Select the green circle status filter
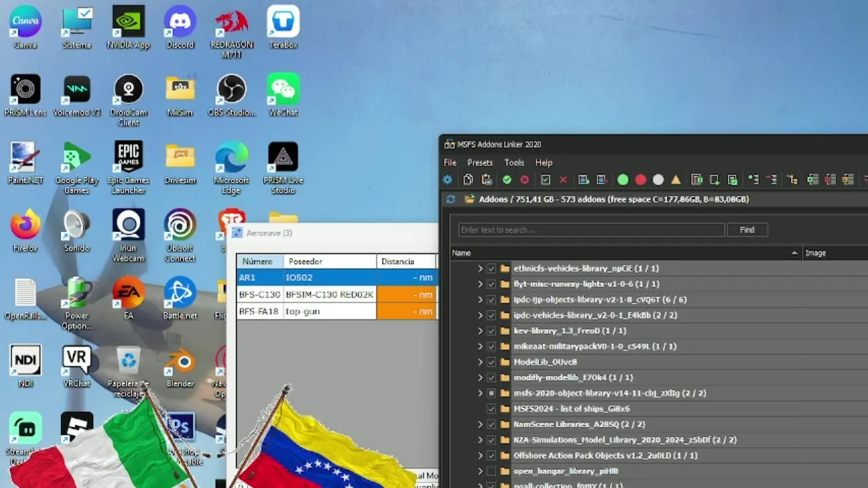The image size is (868, 488). pos(623,180)
